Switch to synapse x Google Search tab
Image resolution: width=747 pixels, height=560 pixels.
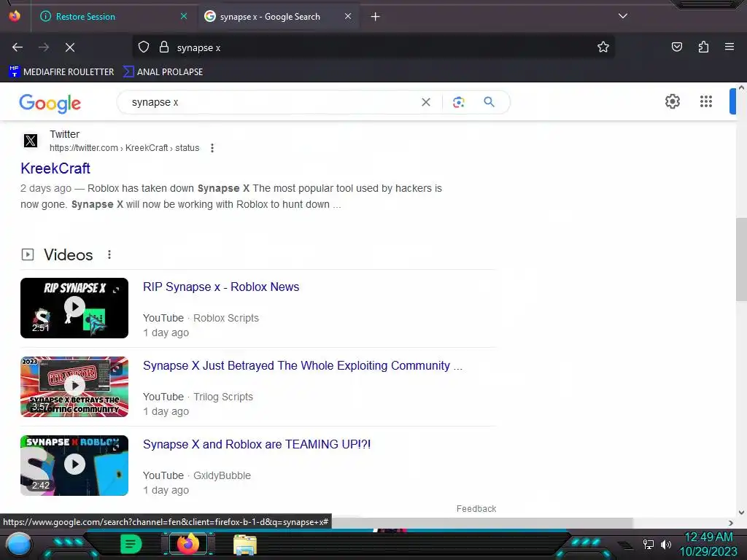[279, 17]
